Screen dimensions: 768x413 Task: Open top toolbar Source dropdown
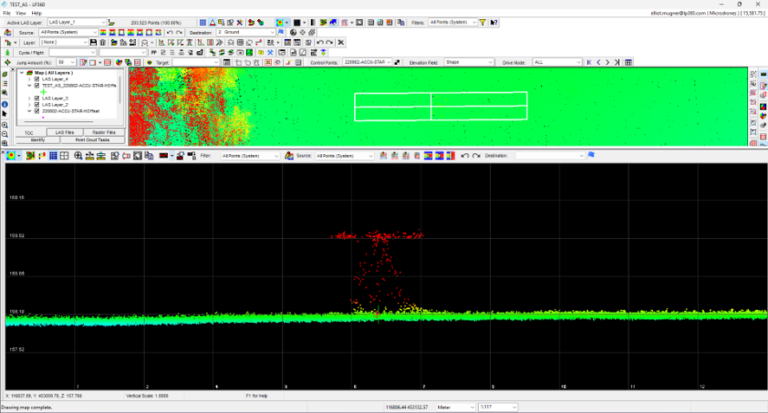(x=69, y=32)
